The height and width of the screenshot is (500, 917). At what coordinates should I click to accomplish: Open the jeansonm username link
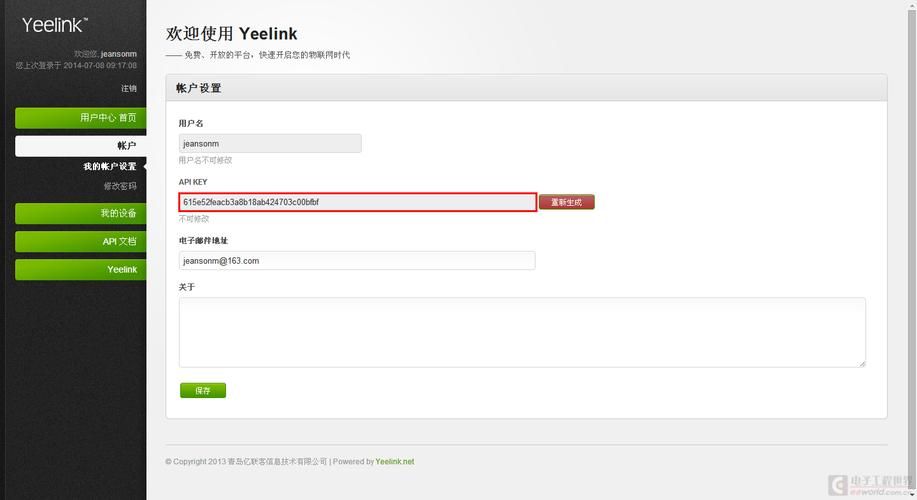(x=118, y=54)
